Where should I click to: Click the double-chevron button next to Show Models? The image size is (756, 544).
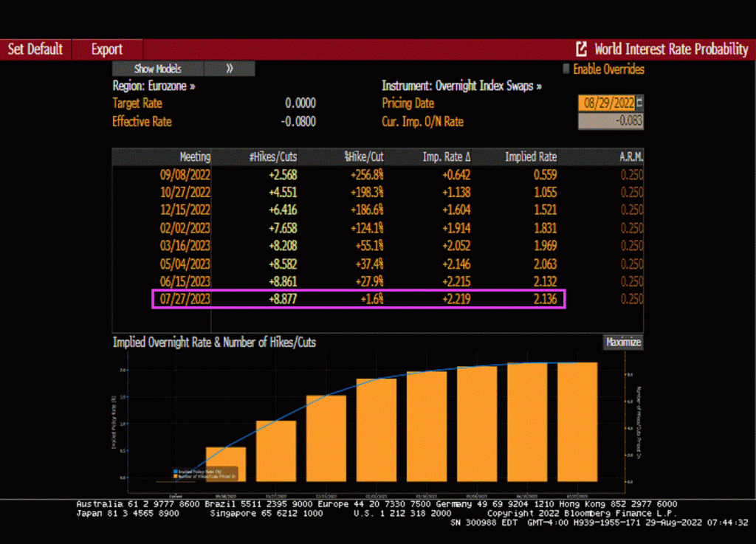point(230,69)
